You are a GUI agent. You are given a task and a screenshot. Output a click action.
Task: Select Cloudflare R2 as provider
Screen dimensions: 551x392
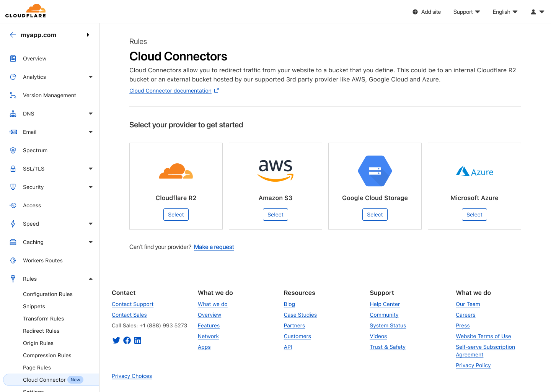176,215
